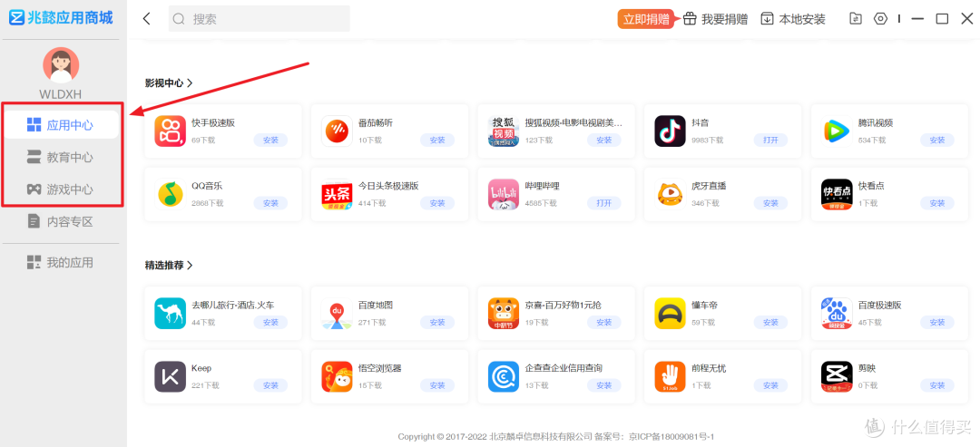Install 腾讯视频
The height and width of the screenshot is (447, 980).
pos(937,140)
